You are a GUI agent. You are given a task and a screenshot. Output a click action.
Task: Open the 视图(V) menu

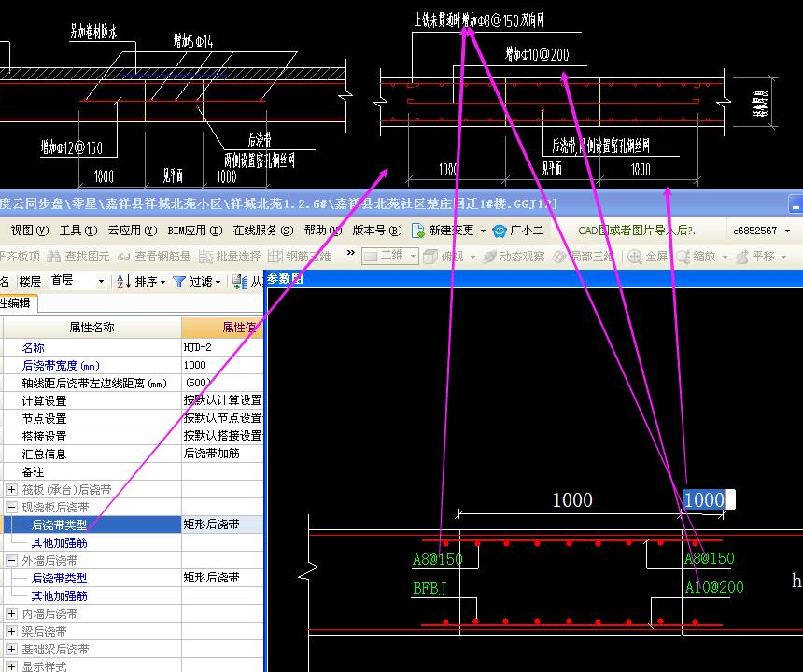click(x=30, y=231)
